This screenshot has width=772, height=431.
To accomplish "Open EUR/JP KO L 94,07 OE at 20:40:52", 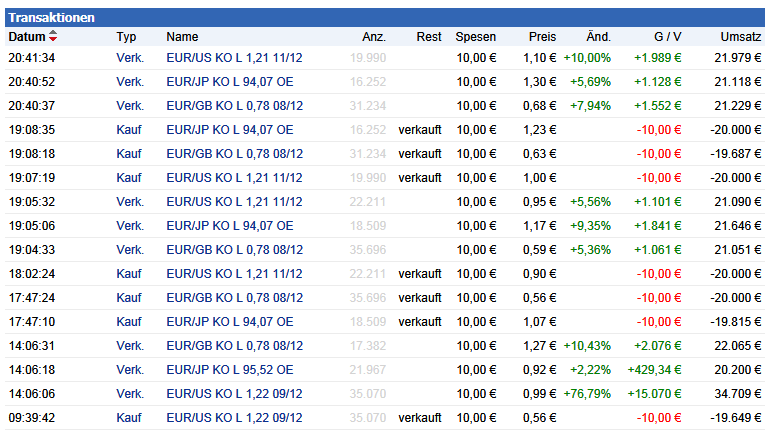I will [x=230, y=82].
